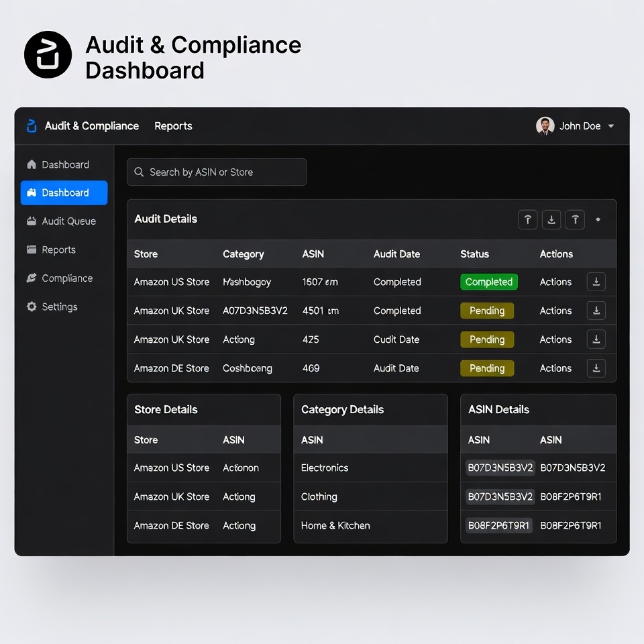Click the diamond icon beside Audit Details toolbar
The height and width of the screenshot is (644, 644).
598,219
